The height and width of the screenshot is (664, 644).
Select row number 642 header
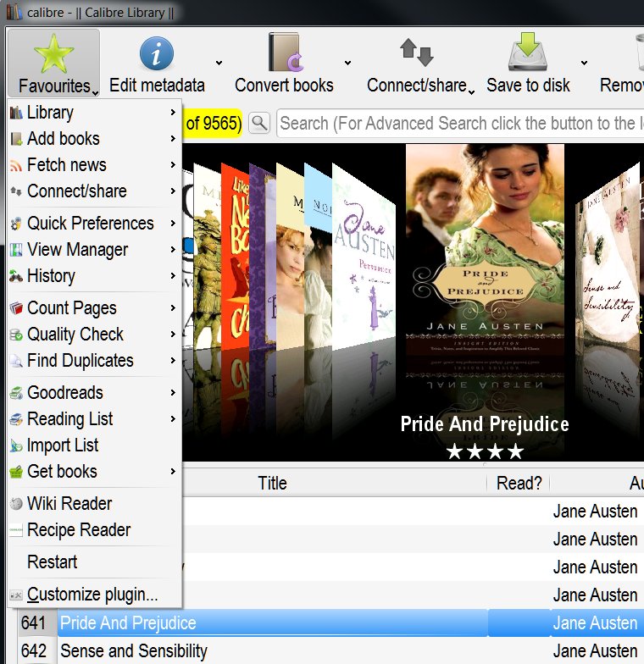37,650
